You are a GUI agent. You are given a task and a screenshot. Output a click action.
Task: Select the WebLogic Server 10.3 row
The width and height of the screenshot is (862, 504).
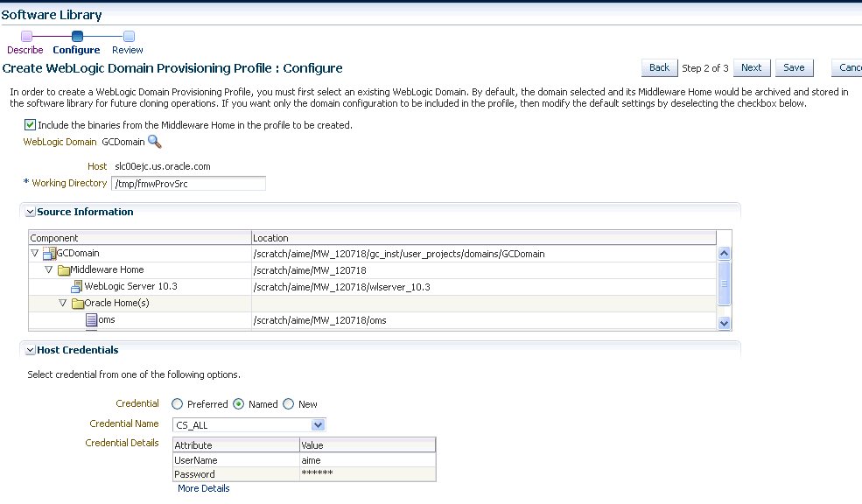(x=373, y=286)
